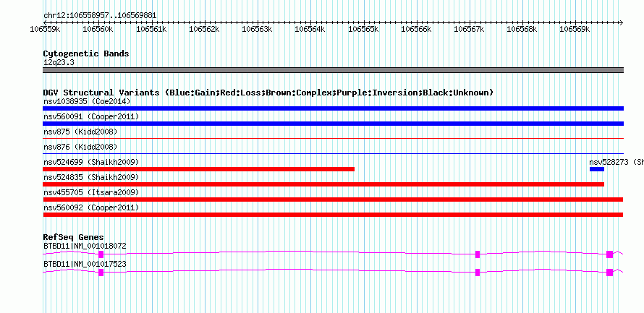Open the nsv560092 (Cooper2011) label
The image size is (644, 313).
(91, 208)
